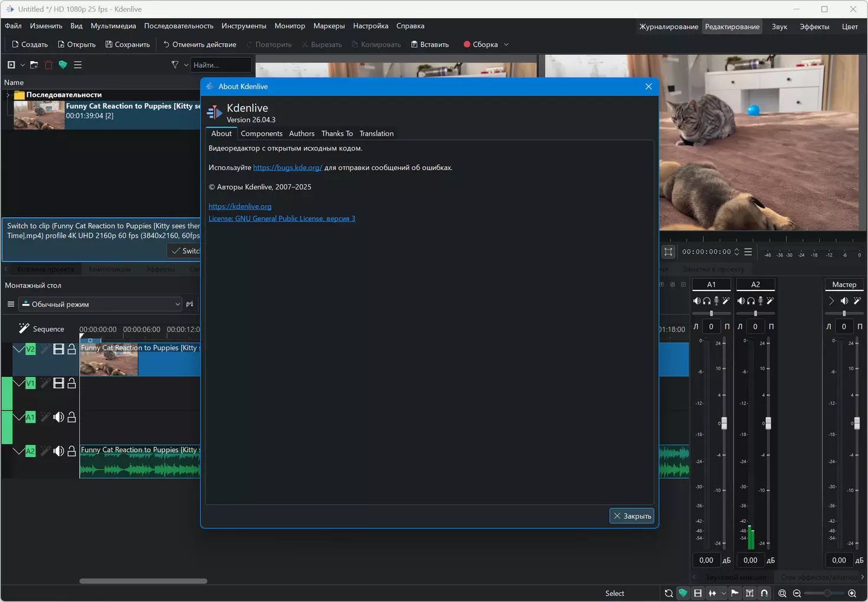Open the add clip dropdown arrow in the bin

22,65
